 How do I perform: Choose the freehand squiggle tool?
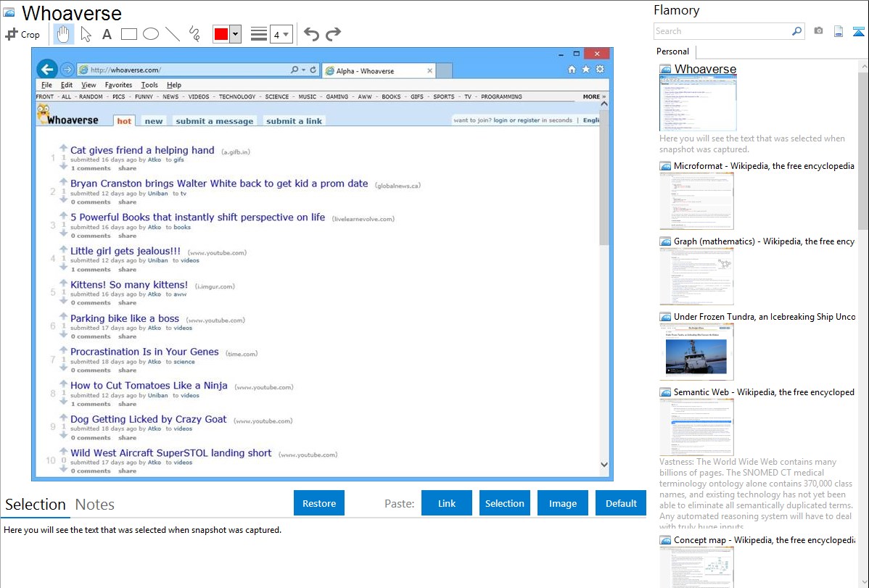pyautogui.click(x=194, y=34)
